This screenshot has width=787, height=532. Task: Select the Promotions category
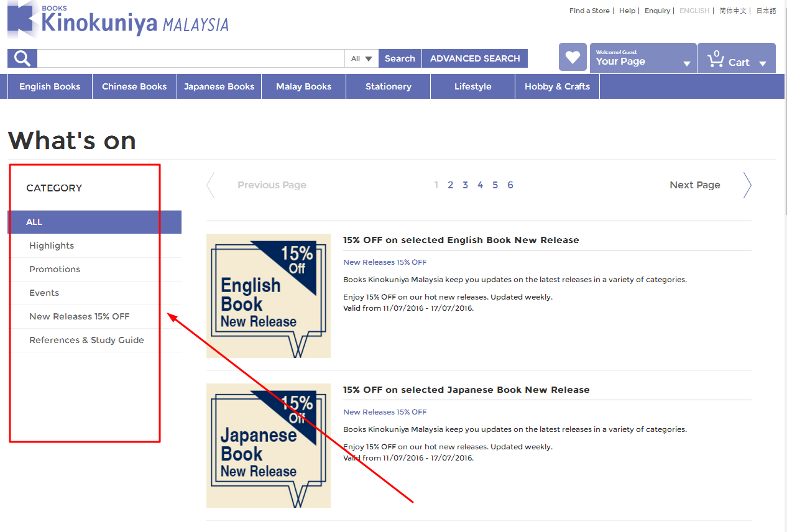[55, 269]
